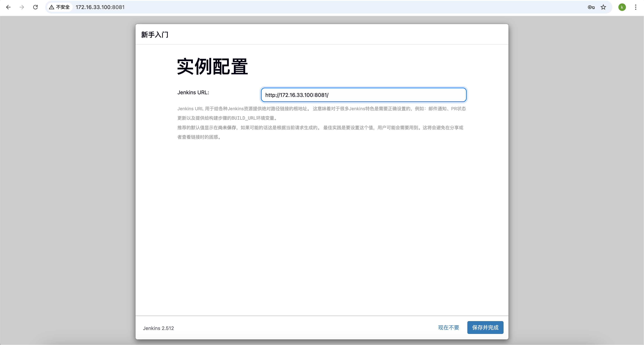Viewport: 644px width, 345px height.
Task: Bookmark this page with star icon
Action: [x=603, y=7]
